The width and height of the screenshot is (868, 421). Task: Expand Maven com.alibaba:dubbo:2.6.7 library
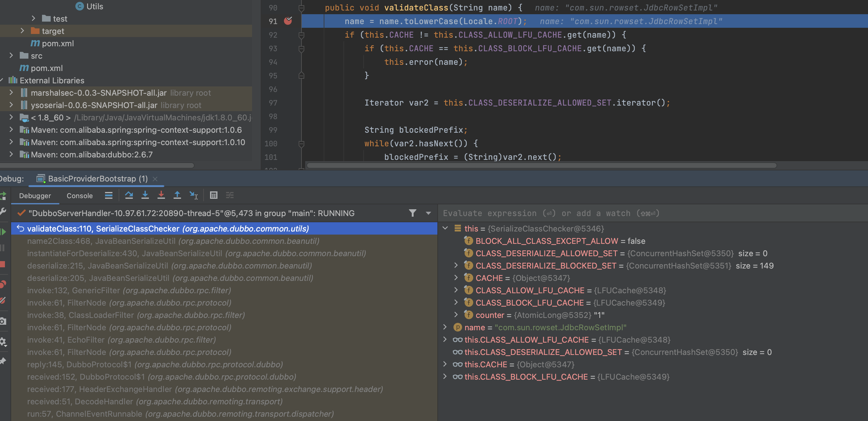[x=11, y=155]
